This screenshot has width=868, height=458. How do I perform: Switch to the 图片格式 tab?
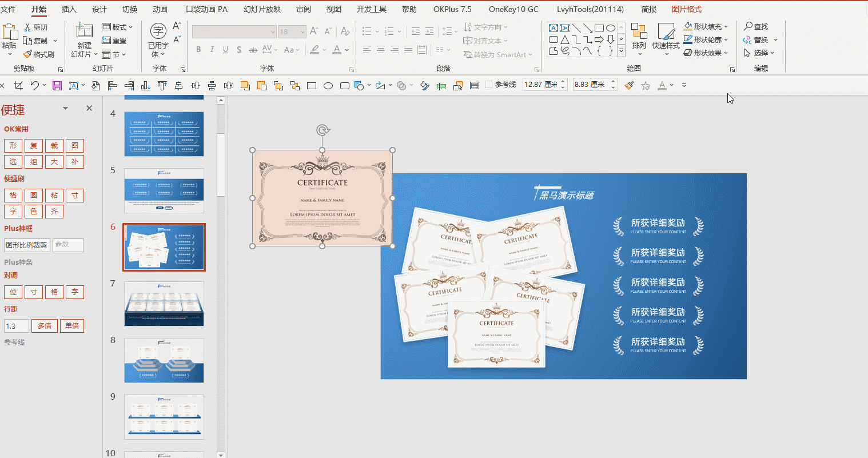(686, 9)
